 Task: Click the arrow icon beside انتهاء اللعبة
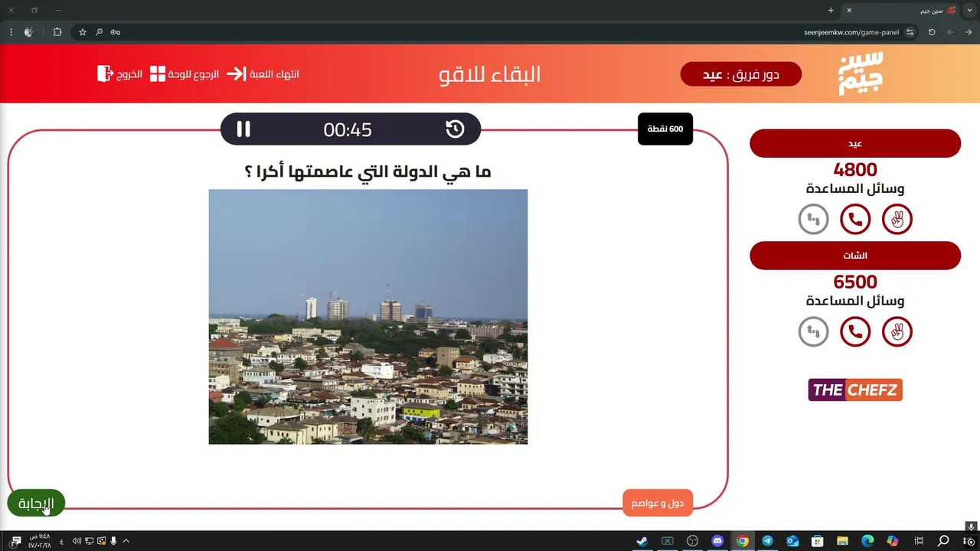[x=237, y=74]
